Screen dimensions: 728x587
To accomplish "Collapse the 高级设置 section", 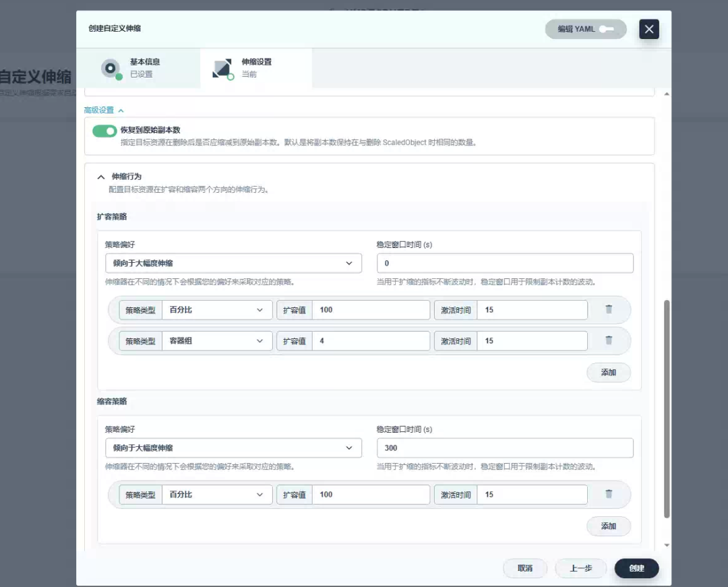I will pyautogui.click(x=104, y=111).
